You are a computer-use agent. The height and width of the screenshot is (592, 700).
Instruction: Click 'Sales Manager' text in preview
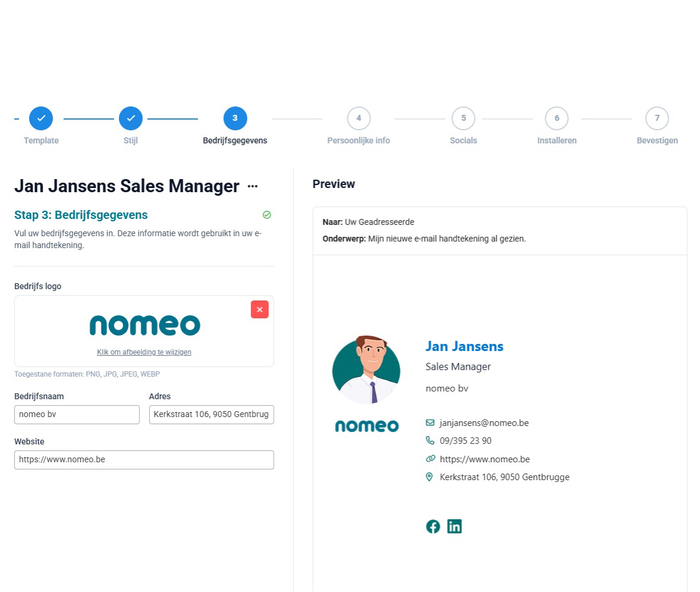tap(458, 367)
